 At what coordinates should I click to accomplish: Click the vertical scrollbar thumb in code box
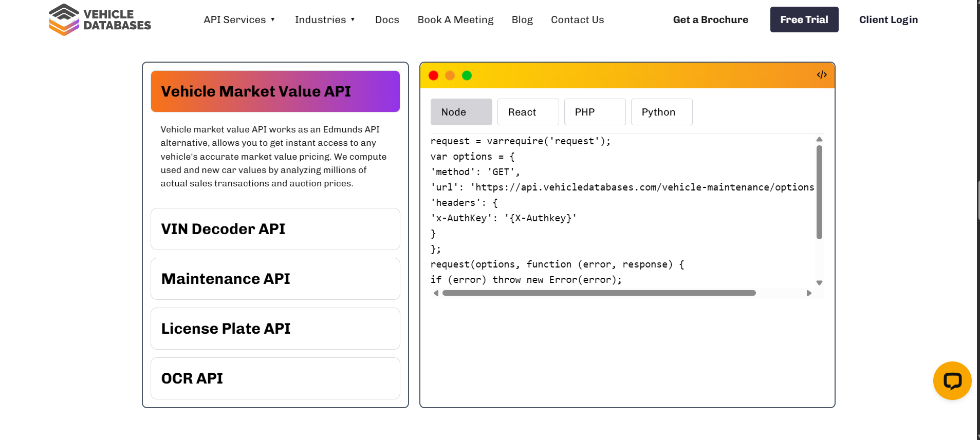tap(819, 192)
